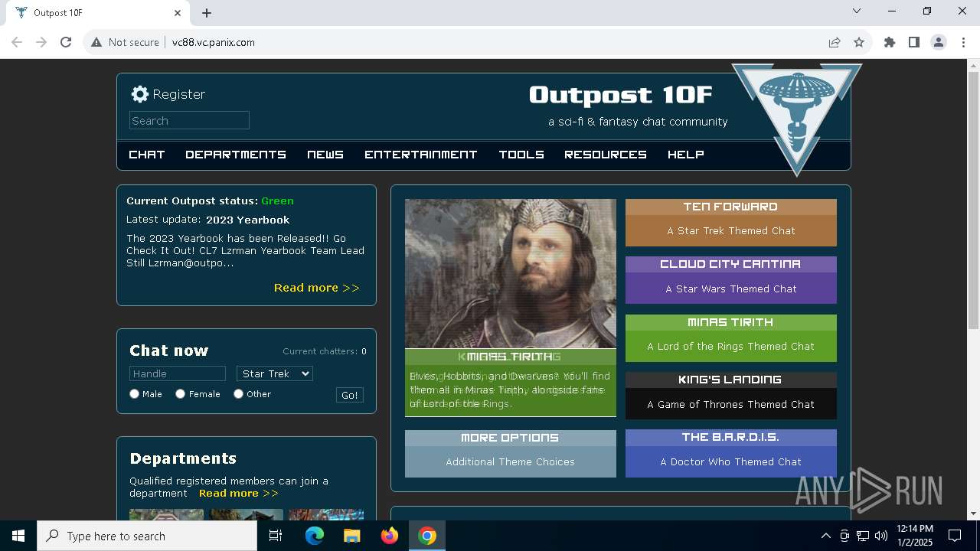Click the Outpost 10F site title
The height and width of the screenshot is (551, 980).
pyautogui.click(x=621, y=95)
